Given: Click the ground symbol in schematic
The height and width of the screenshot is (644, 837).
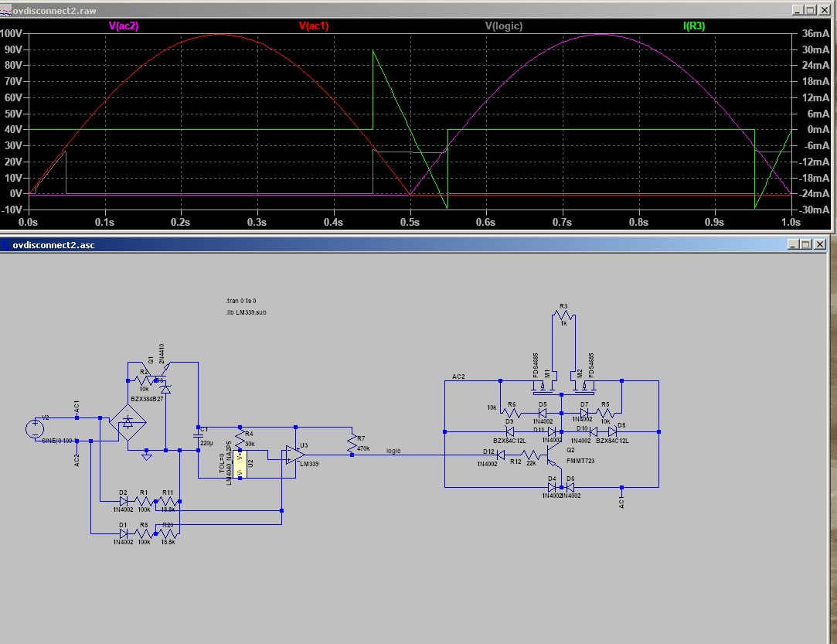Looking at the screenshot, I should pyautogui.click(x=147, y=455).
